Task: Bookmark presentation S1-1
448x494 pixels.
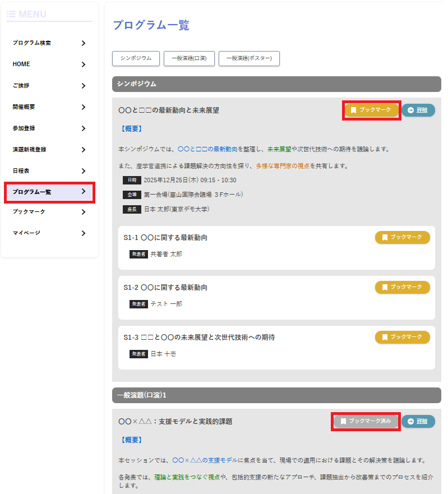Action: click(x=402, y=237)
